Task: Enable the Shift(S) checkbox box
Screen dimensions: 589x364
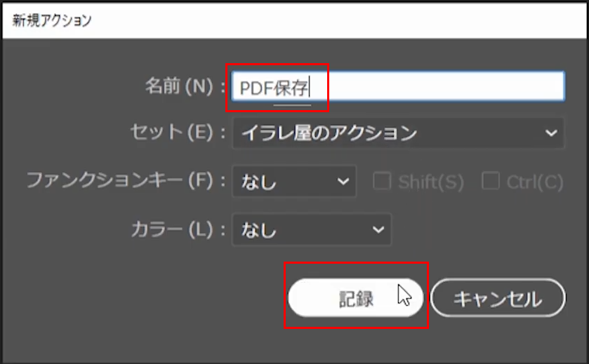Action: tap(381, 182)
